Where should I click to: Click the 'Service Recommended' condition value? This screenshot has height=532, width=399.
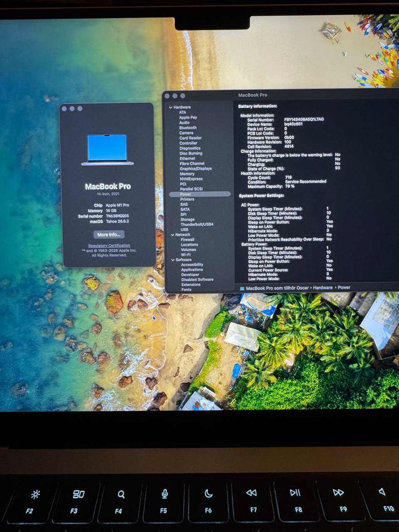[x=305, y=182]
